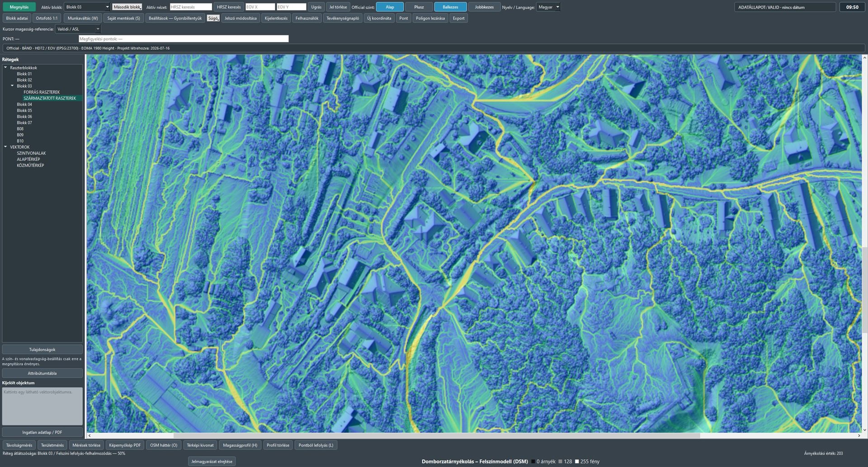Select SZINTVONALAK vector layer
868x467 pixels.
coord(31,153)
